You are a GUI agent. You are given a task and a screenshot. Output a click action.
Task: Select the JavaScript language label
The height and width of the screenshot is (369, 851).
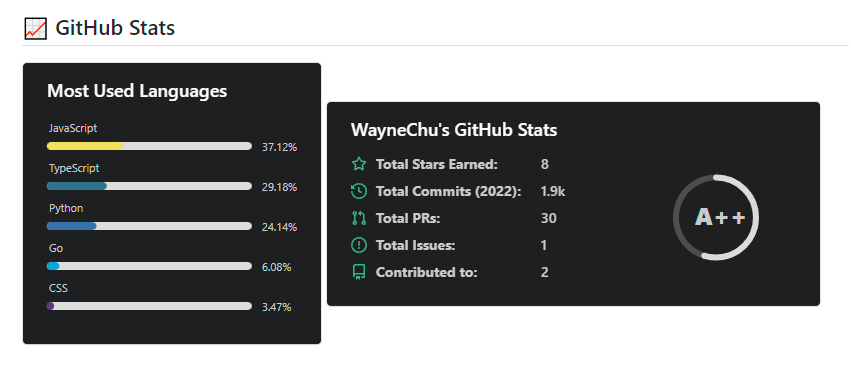(73, 129)
